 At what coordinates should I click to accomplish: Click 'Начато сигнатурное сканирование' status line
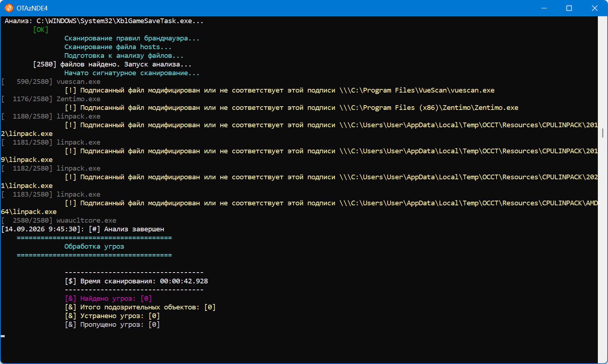(x=132, y=73)
